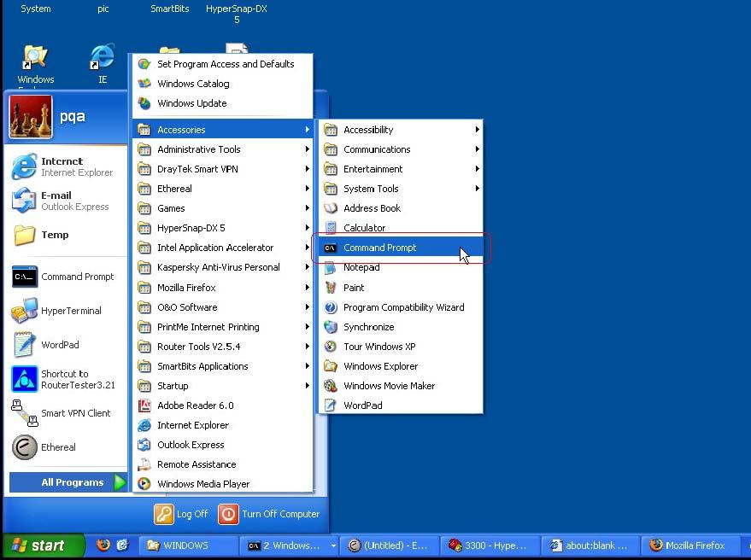Open Ethereal from the pinned start list
Screen dimensions: 751x560
coord(57,447)
